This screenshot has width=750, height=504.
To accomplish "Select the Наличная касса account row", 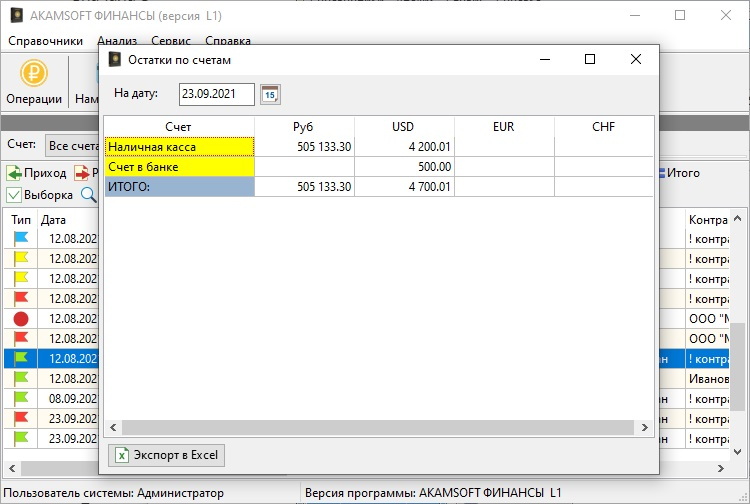I will (180, 147).
